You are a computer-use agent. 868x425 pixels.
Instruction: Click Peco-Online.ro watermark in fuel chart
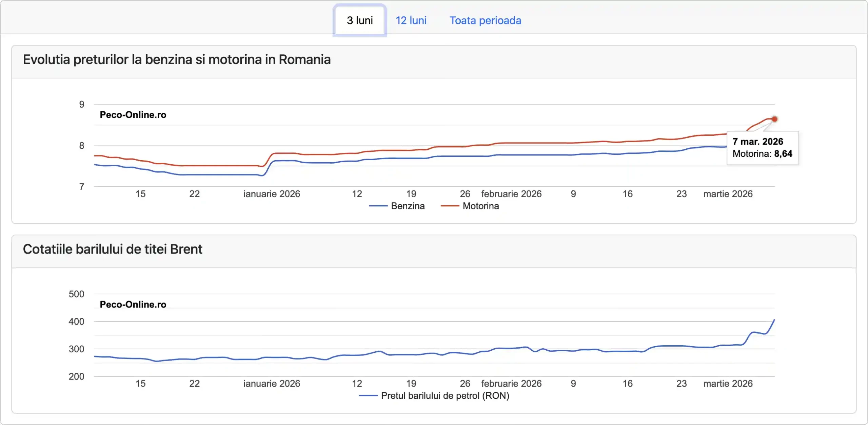click(x=133, y=115)
